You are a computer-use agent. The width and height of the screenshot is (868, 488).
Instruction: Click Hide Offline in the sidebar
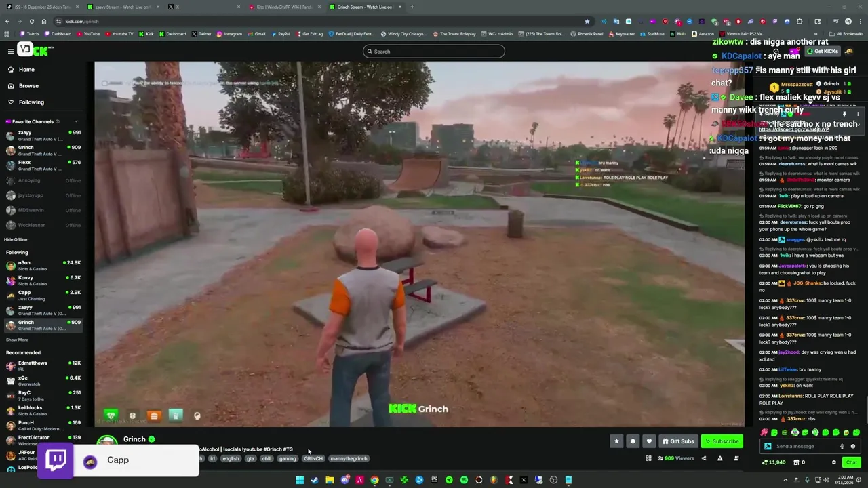(16, 239)
